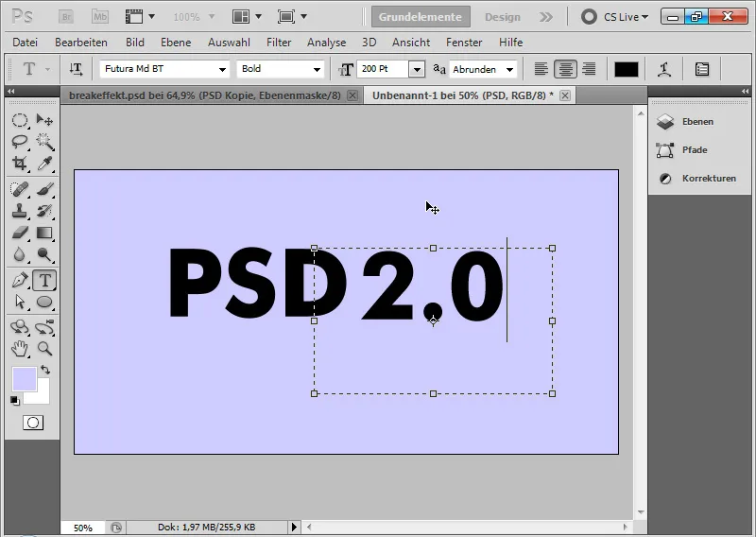756x537 pixels.
Task: Select the 3D Camera Orbit tool
Action: pos(44,327)
